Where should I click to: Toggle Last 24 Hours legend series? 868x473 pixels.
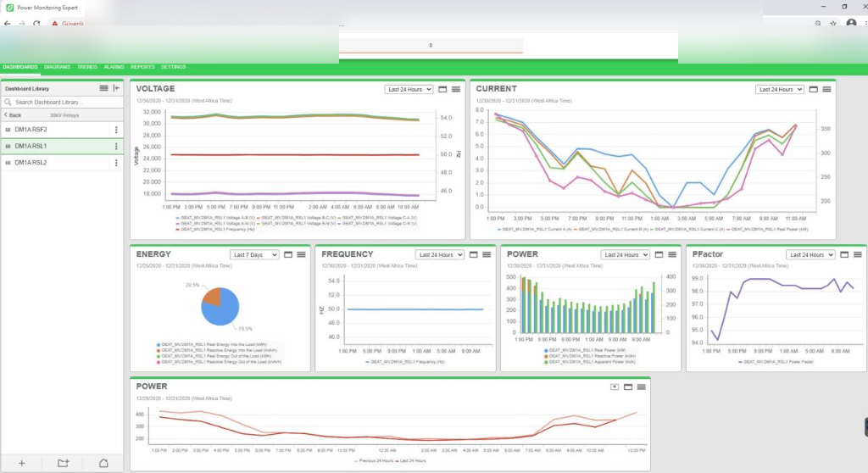coord(410,461)
